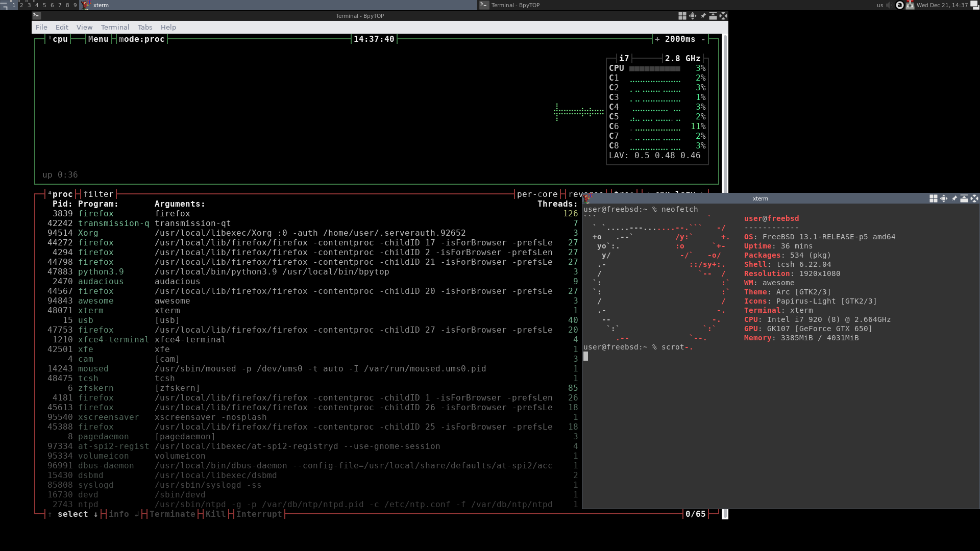This screenshot has height=551, width=980.
Task: Open the Terminal menu
Action: tap(115, 27)
